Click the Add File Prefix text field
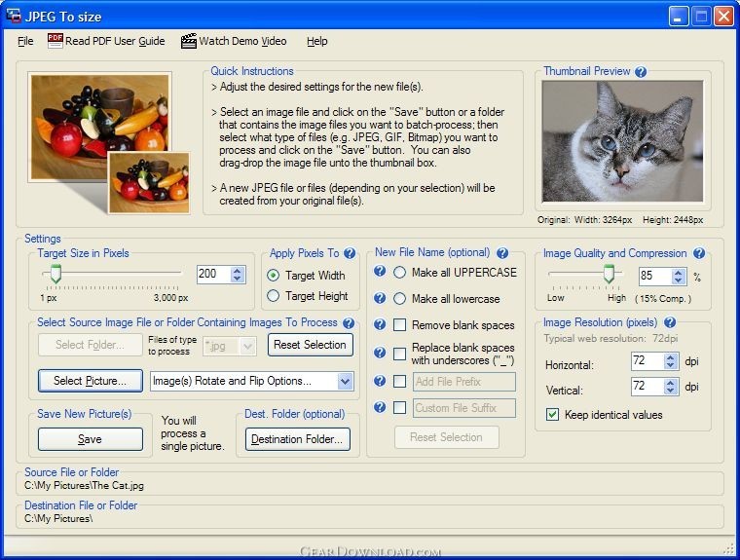 pos(464,382)
